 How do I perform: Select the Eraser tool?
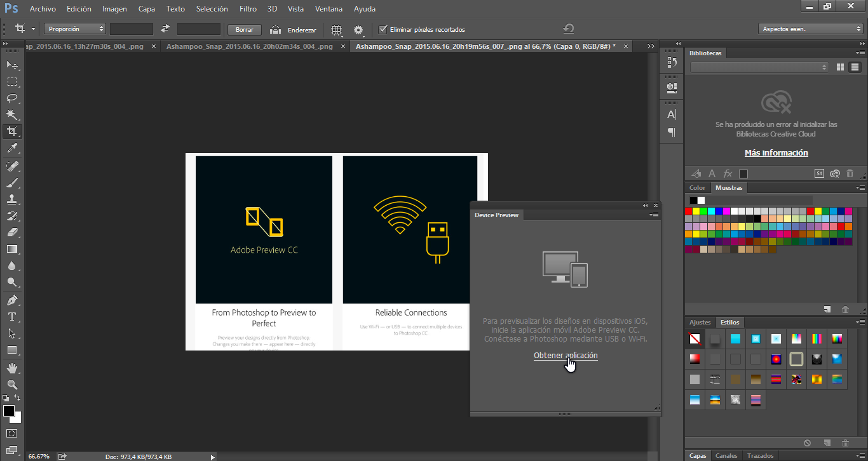click(x=12, y=232)
